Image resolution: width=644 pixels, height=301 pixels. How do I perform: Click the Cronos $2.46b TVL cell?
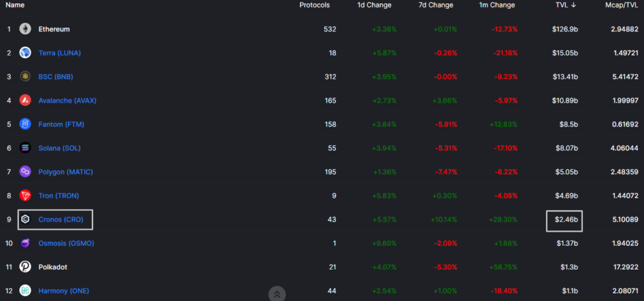tap(564, 220)
